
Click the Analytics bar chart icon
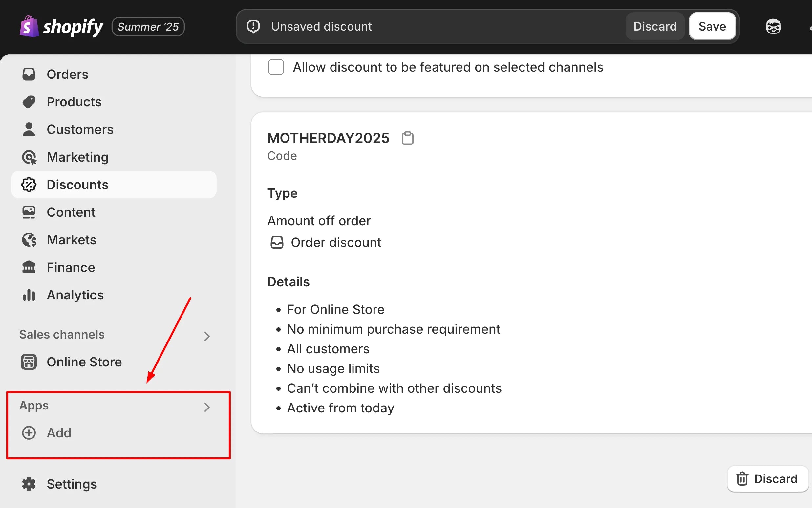29,295
